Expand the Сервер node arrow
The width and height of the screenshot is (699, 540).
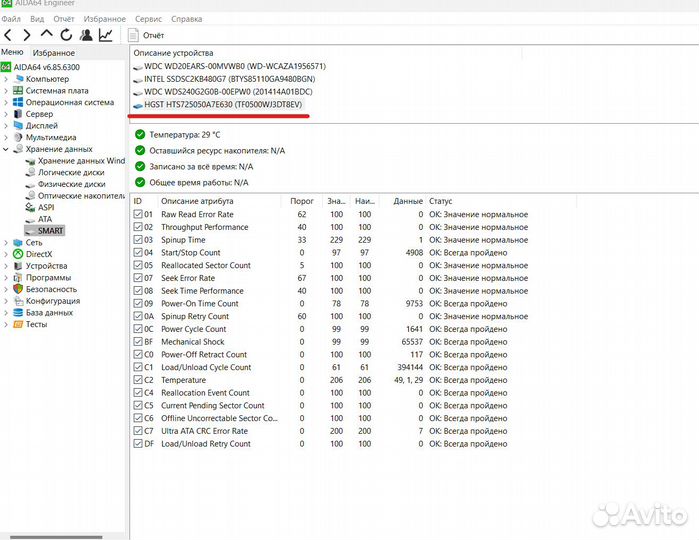(x=6, y=114)
